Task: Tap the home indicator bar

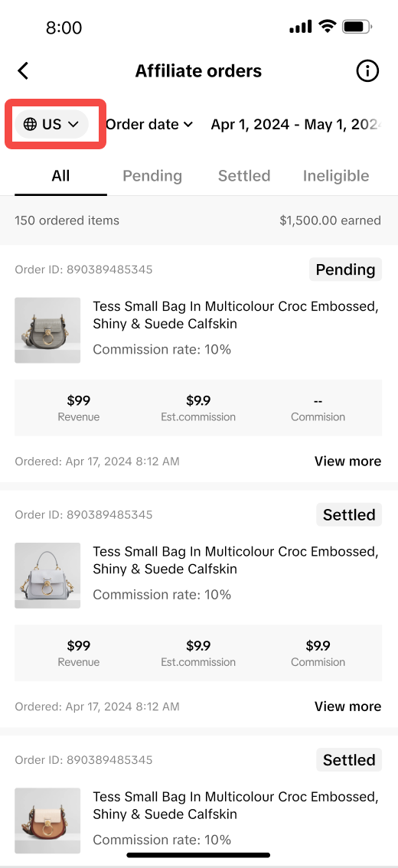Action: 199,855
